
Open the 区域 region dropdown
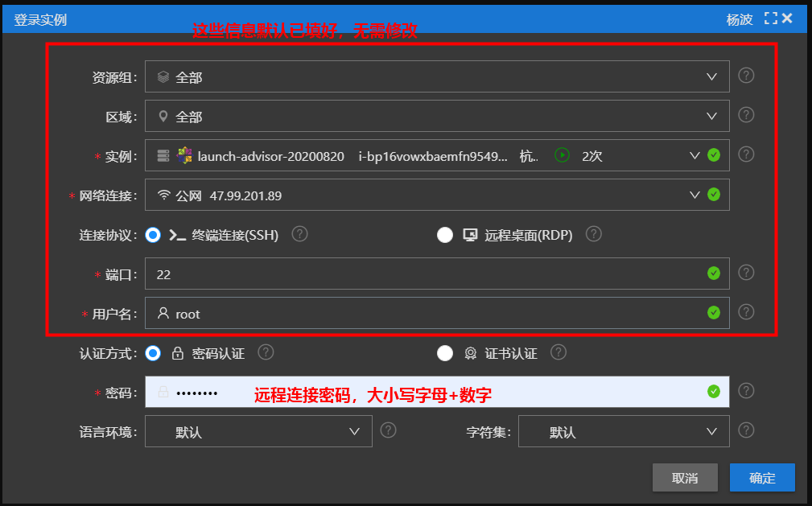click(437, 117)
